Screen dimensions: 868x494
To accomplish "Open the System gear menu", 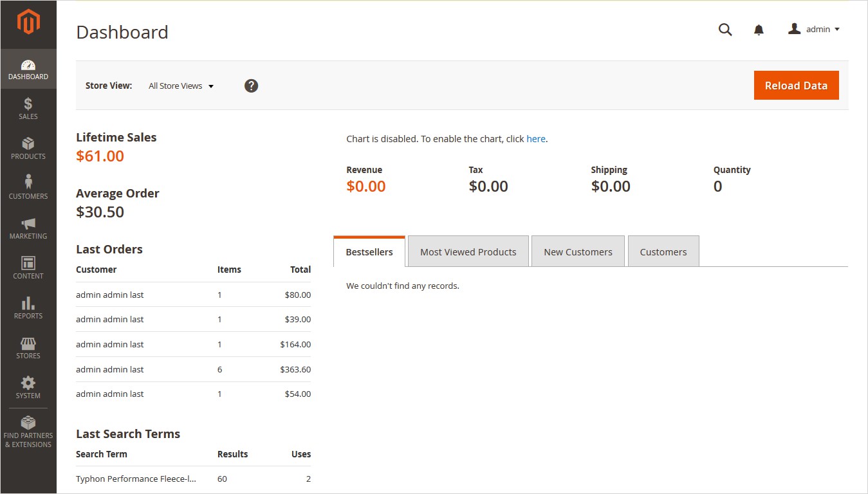I will point(28,387).
